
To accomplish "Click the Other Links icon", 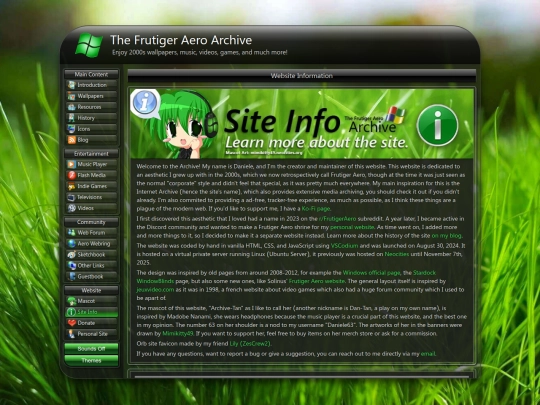I will click(71, 266).
